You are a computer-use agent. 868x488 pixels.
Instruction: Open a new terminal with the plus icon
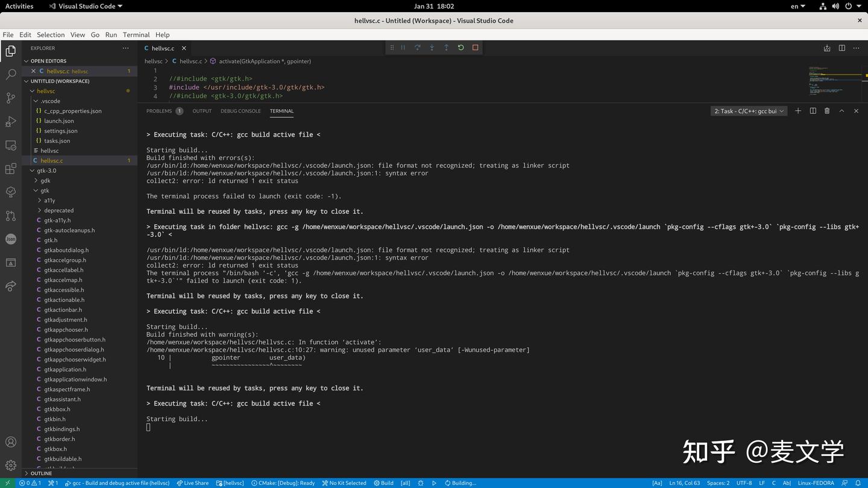[x=797, y=111]
